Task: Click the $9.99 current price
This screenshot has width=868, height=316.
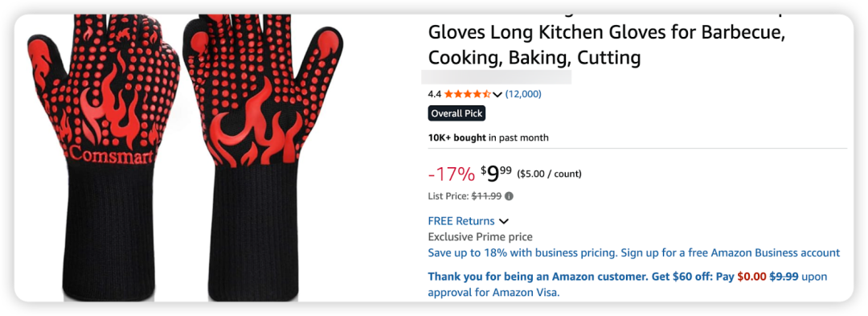Action: (497, 173)
